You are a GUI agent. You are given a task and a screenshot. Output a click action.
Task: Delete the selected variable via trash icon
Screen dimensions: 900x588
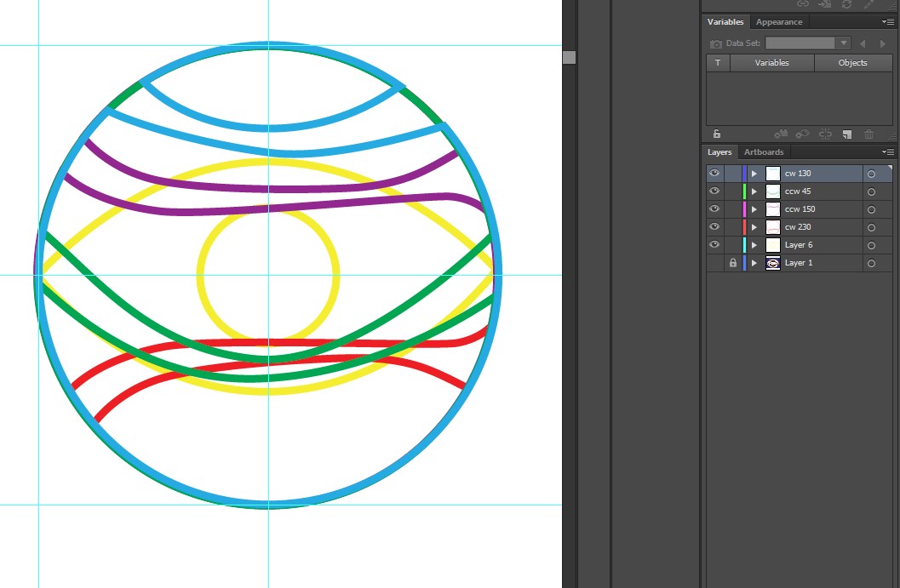point(868,134)
